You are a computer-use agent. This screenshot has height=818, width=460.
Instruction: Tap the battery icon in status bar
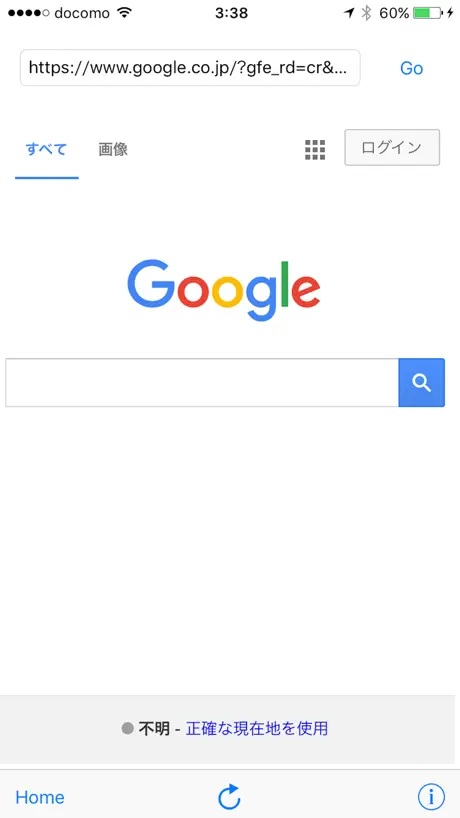click(x=427, y=14)
